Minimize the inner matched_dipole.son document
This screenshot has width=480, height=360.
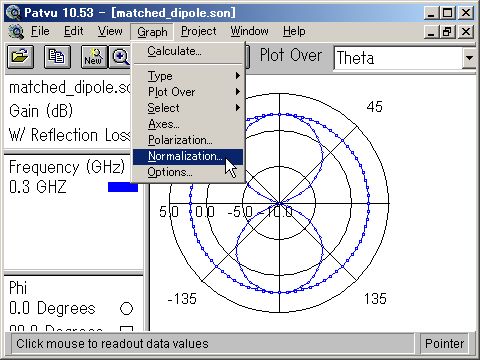point(431,32)
